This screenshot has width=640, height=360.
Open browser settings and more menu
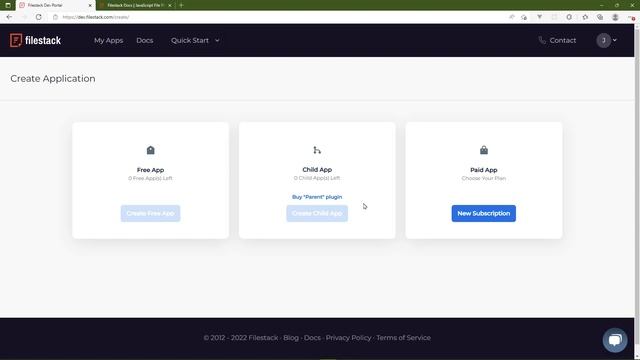coord(631,17)
